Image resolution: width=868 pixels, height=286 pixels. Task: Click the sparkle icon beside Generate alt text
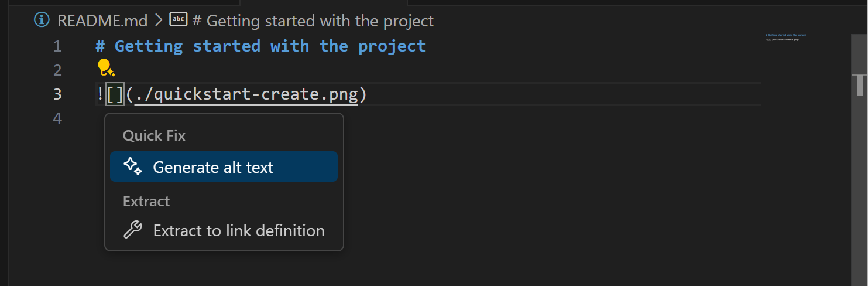(133, 167)
